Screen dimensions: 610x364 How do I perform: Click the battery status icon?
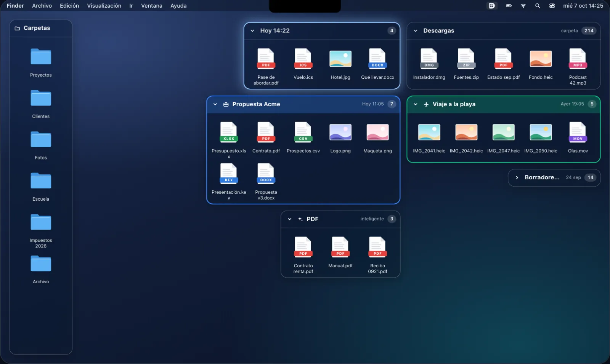tap(509, 6)
